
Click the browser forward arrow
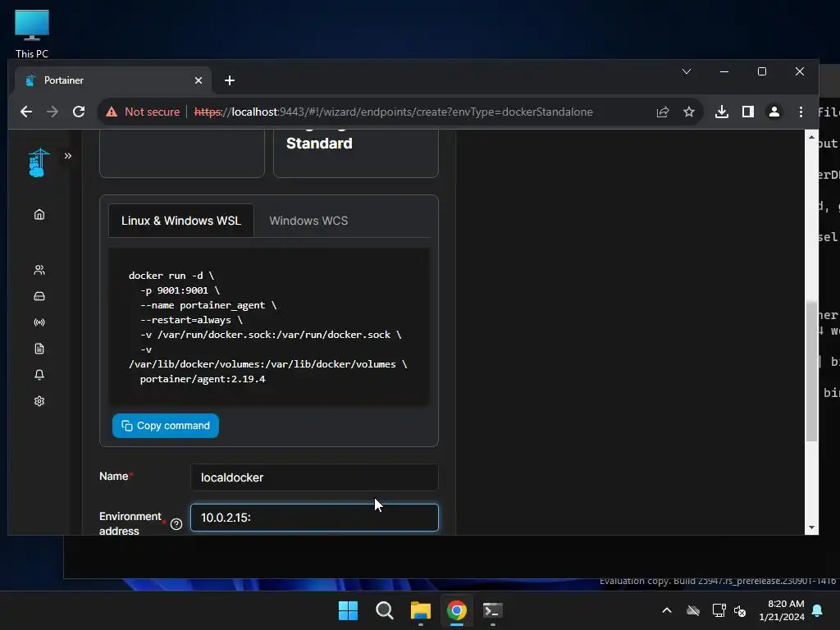(x=52, y=112)
